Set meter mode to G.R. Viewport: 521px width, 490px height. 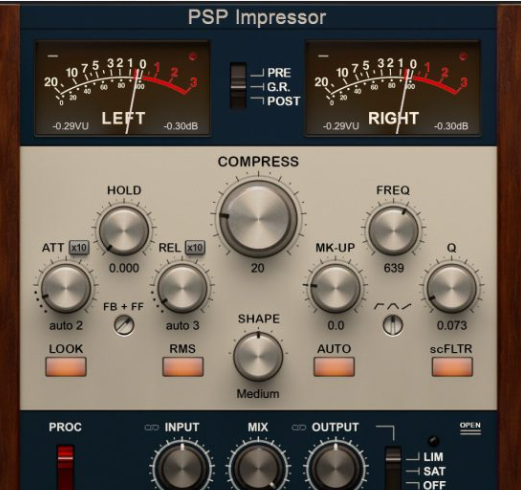[x=278, y=87]
